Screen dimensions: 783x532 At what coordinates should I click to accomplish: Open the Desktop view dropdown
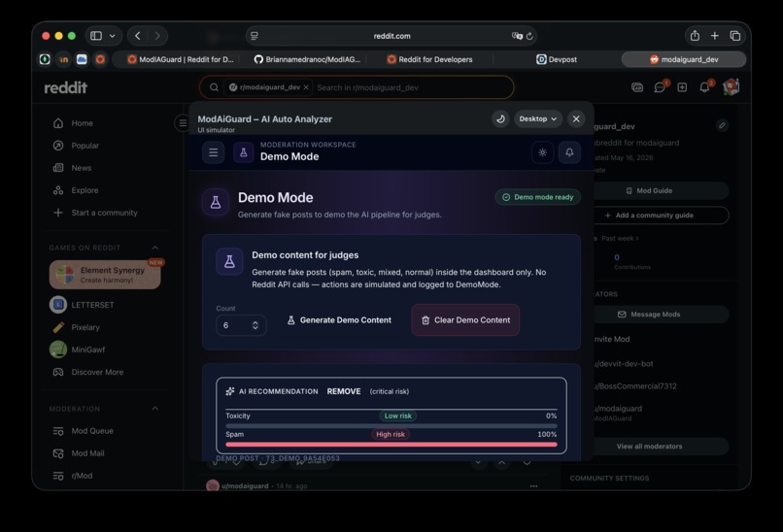(x=538, y=118)
